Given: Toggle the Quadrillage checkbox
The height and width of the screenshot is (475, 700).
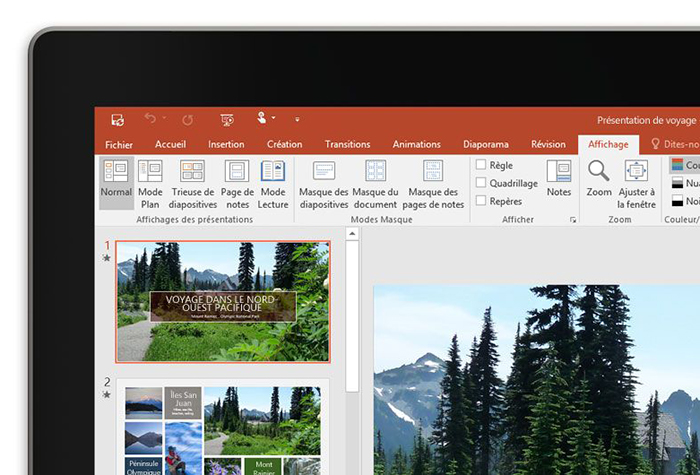Looking at the screenshot, I should tap(481, 183).
